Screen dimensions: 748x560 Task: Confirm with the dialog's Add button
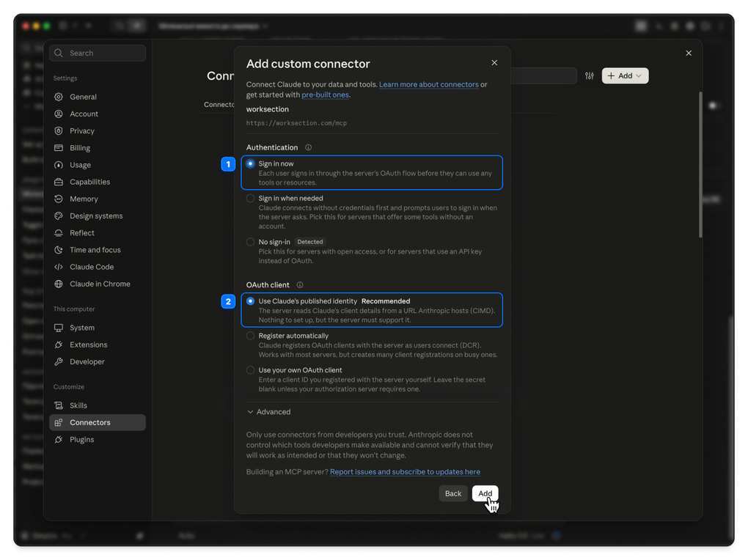[485, 493]
